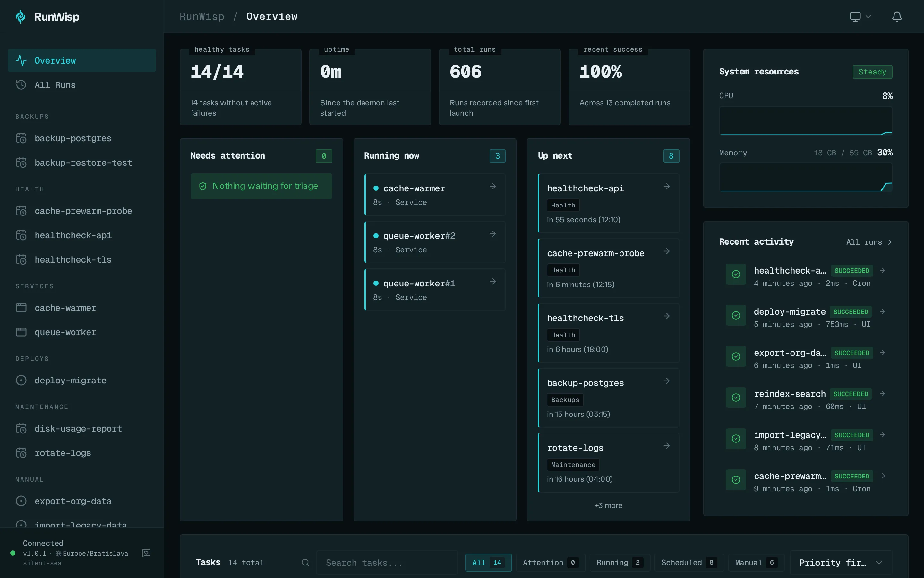Open the queue-worker#1 running card
924x578 pixels.
(x=435, y=290)
